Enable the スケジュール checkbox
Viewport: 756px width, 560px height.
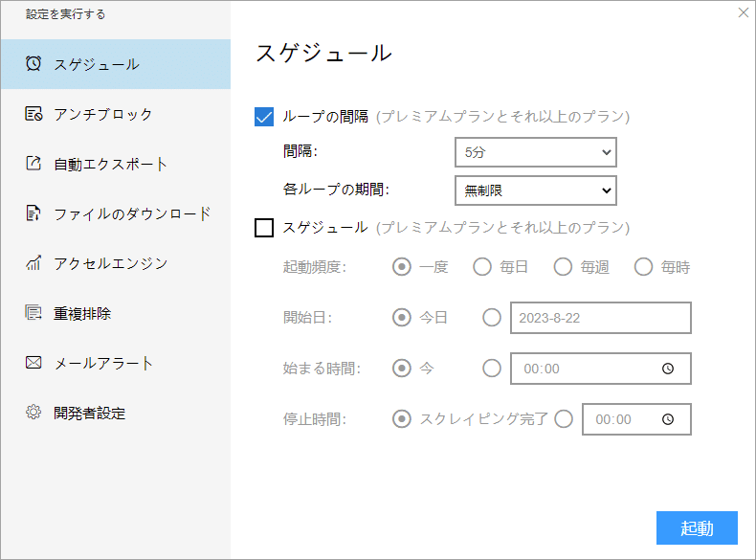click(x=265, y=228)
